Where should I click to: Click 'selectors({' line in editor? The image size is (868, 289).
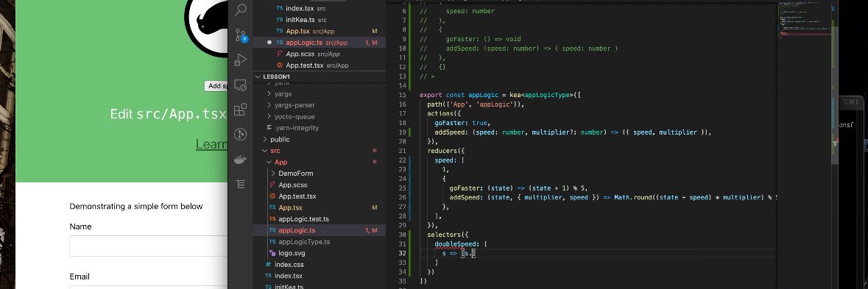[x=448, y=235]
